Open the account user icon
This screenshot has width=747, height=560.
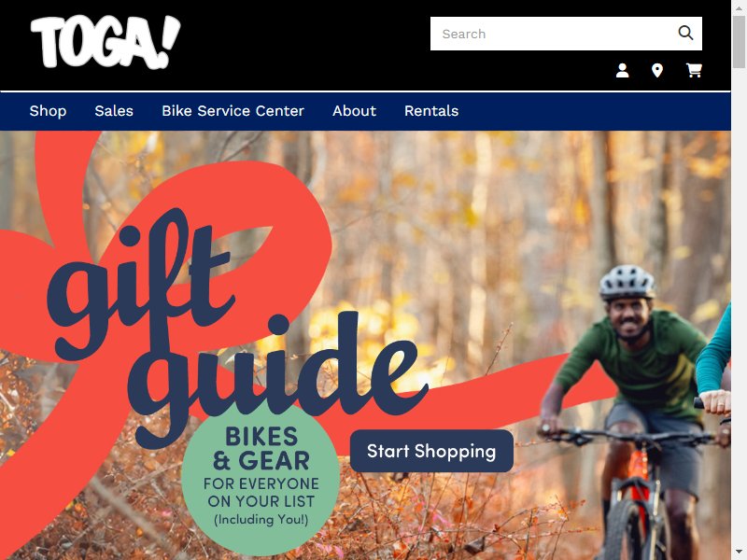pyautogui.click(x=622, y=71)
